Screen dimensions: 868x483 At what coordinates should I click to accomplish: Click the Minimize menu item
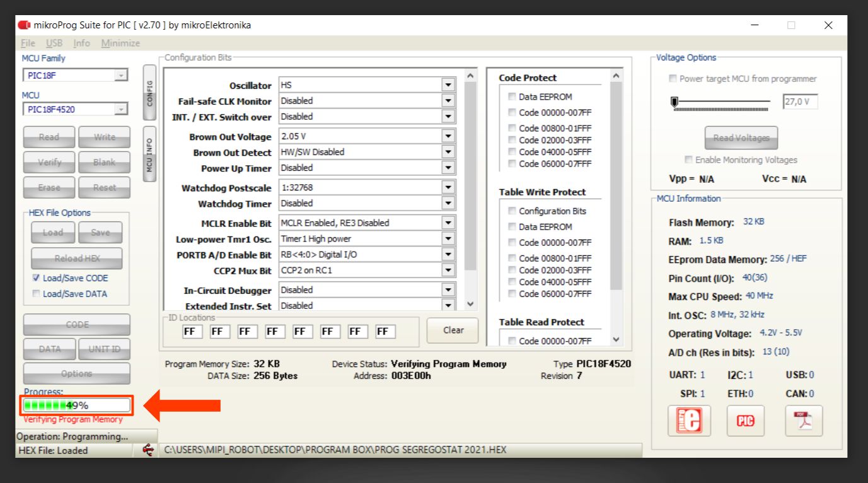tap(120, 43)
